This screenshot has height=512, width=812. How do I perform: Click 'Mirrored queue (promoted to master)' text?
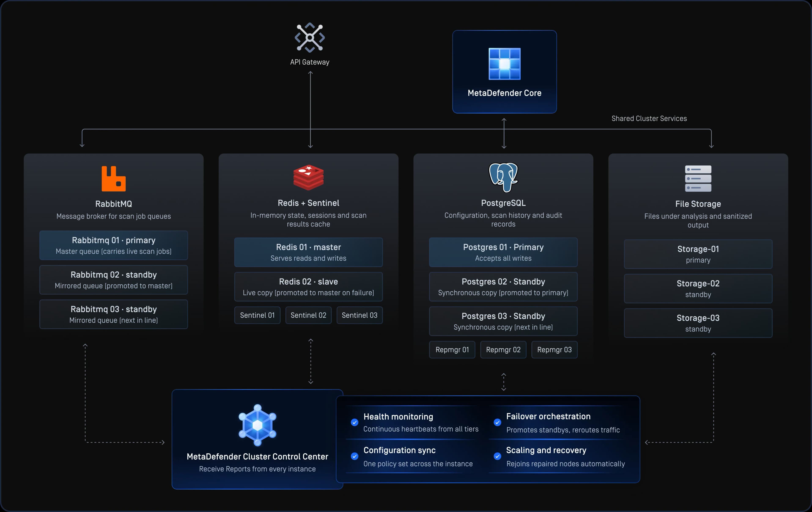114,286
